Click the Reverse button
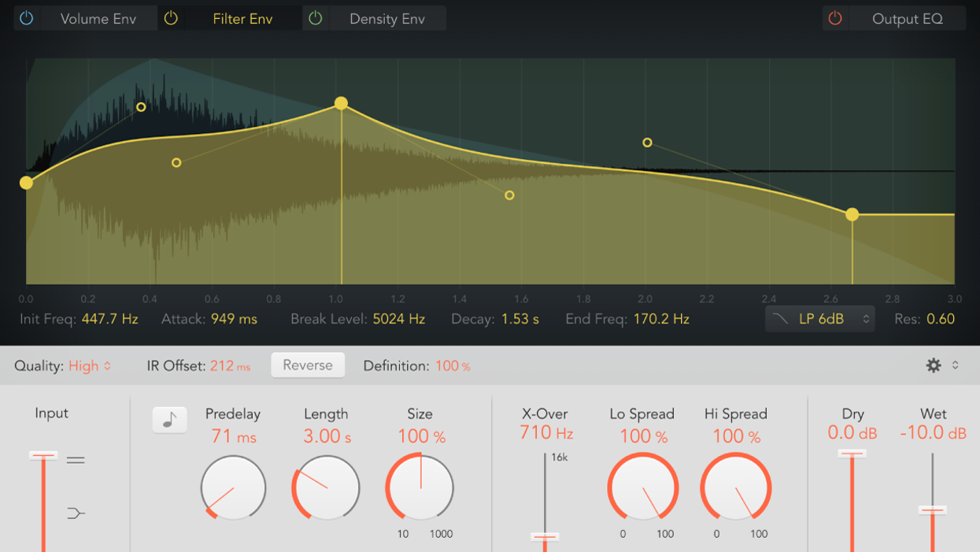The width and height of the screenshot is (980, 552). (308, 365)
